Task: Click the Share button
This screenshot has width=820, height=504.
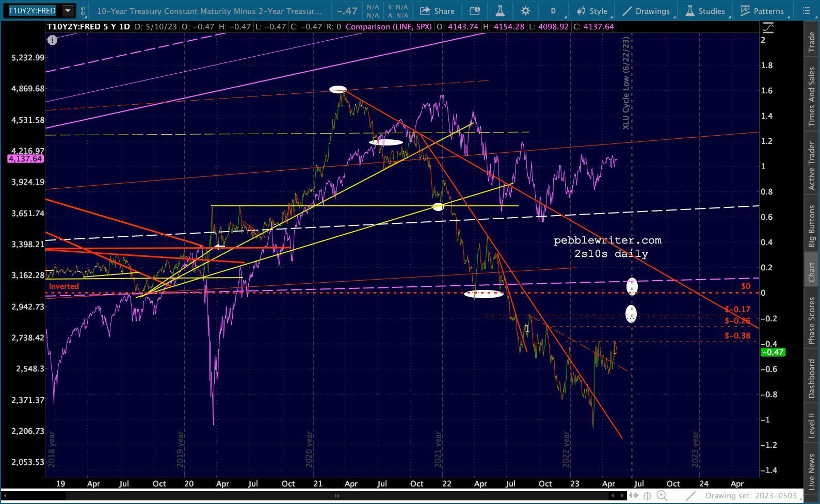Action: coord(437,11)
